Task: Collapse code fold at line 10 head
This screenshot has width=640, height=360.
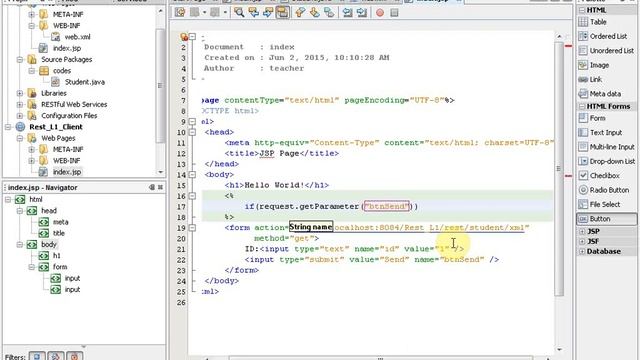Action: (192, 132)
